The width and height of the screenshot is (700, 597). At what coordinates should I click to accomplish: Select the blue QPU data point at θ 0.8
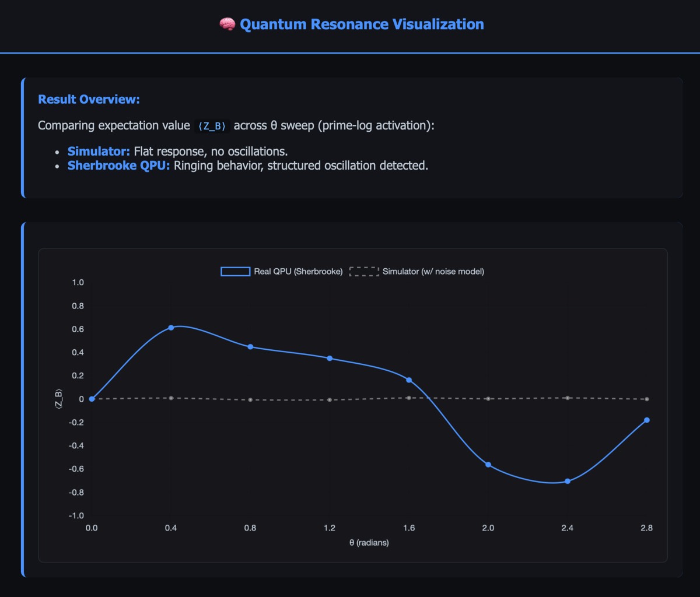tap(250, 347)
